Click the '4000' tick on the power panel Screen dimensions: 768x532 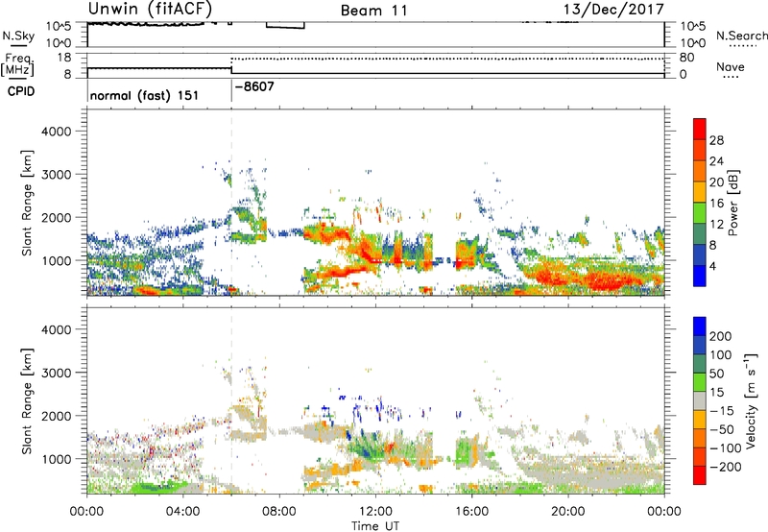[57, 132]
